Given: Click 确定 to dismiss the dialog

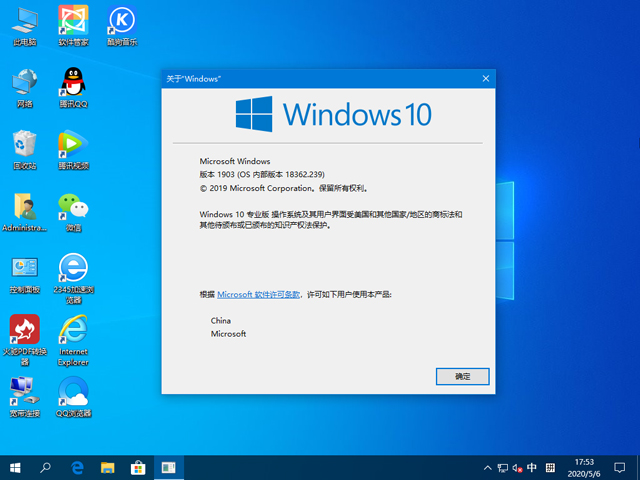Looking at the screenshot, I should 462,376.
